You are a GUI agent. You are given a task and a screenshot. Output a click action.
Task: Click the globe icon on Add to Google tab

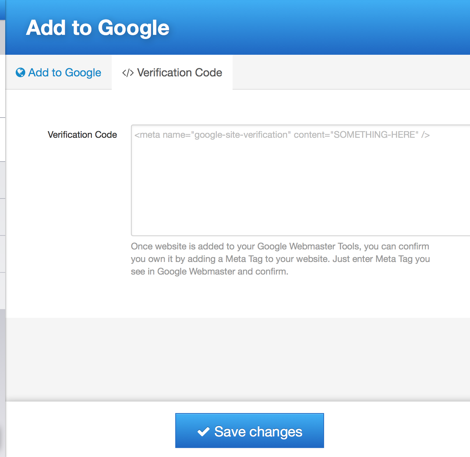tap(20, 72)
